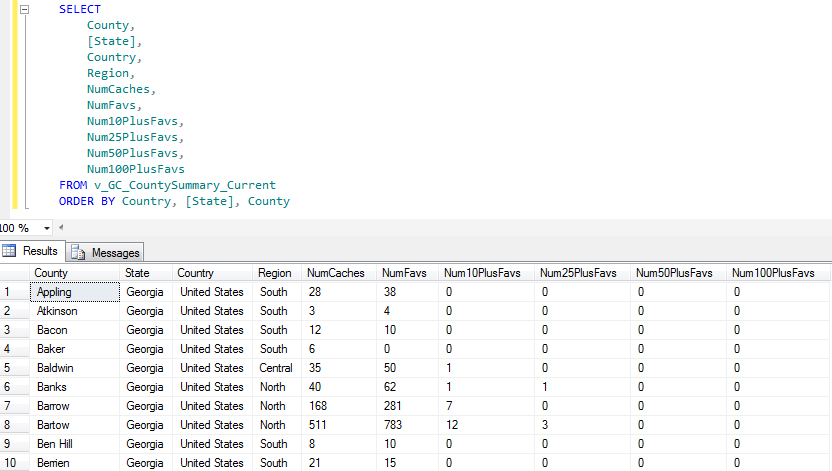Viewport: 832px width, 471px height.
Task: Click the editor's scroll-left arrow
Action: [61, 228]
